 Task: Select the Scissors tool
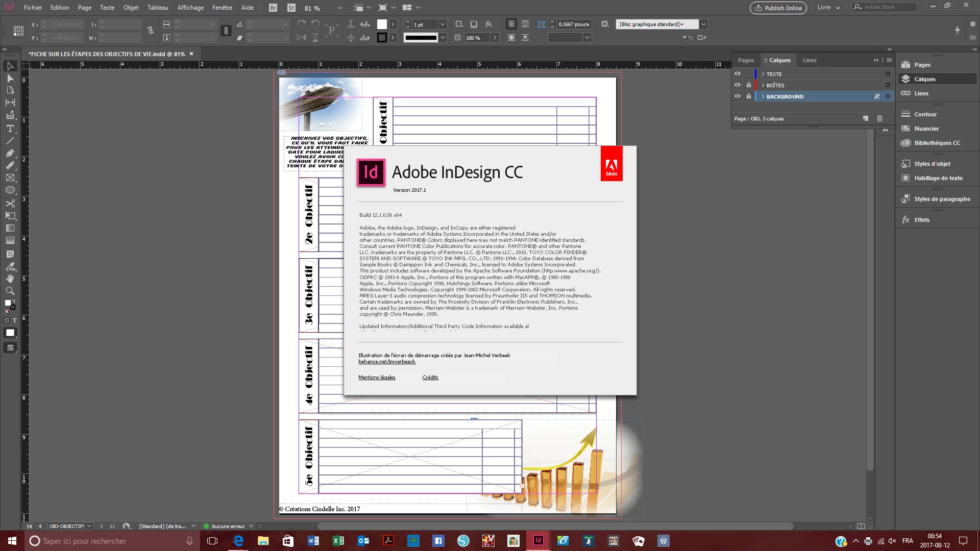[x=10, y=203]
